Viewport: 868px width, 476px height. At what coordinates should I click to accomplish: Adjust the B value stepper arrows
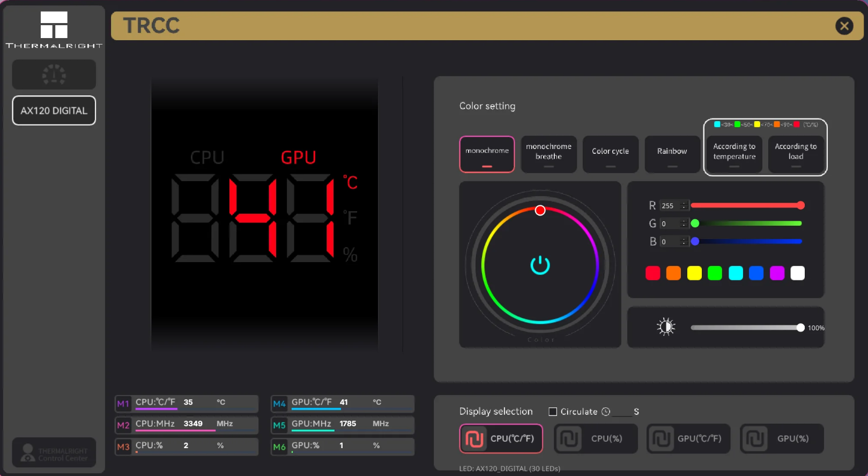(x=684, y=242)
